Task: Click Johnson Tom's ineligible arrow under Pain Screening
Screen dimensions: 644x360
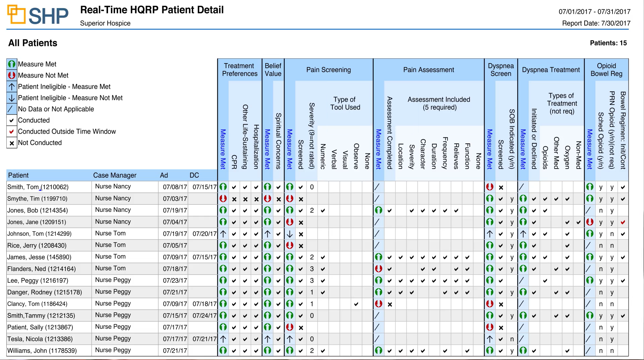Action: click(290, 234)
